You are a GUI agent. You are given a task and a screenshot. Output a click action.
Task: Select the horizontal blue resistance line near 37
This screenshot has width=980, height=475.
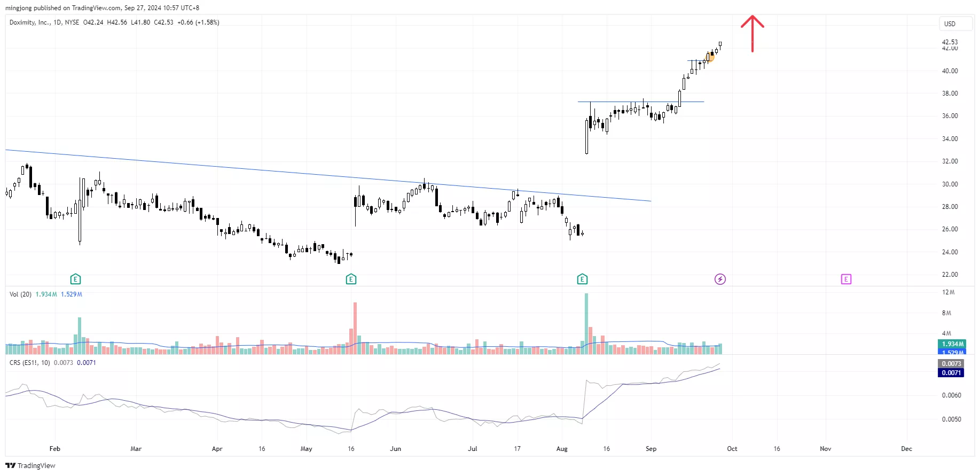coord(641,102)
